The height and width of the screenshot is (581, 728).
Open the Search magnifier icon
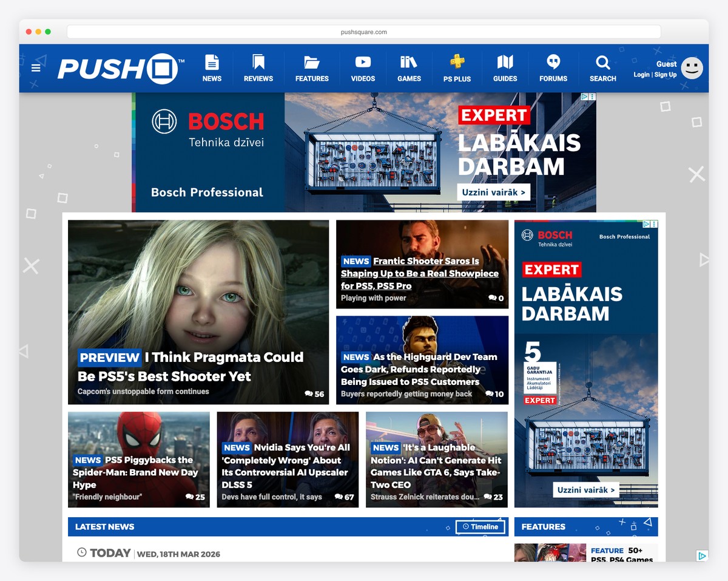(602, 63)
